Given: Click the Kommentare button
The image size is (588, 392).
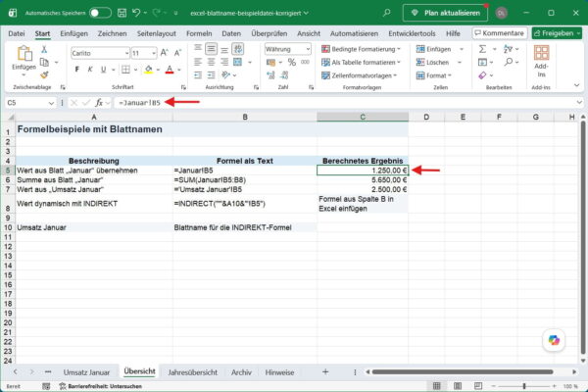Looking at the screenshot, I should click(x=500, y=33).
